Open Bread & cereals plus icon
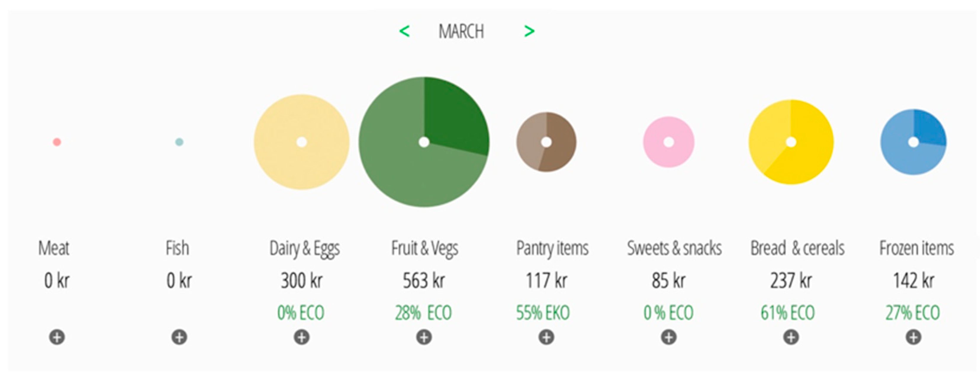The height and width of the screenshot is (386, 980). tap(791, 337)
